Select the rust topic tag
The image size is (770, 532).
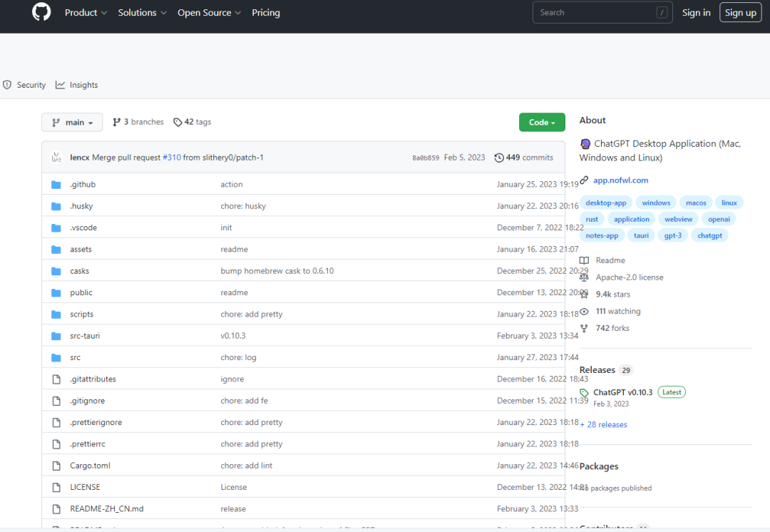[592, 219]
